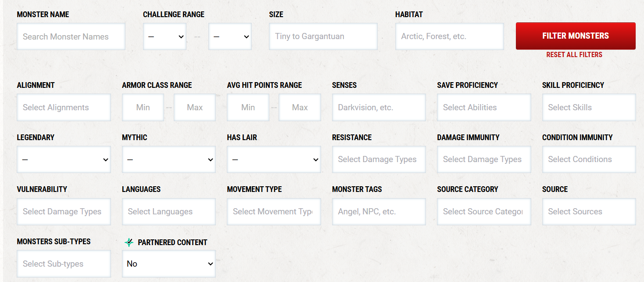Click the Size field Tiny to Gargantuan
The image size is (644, 282).
coord(323,36)
